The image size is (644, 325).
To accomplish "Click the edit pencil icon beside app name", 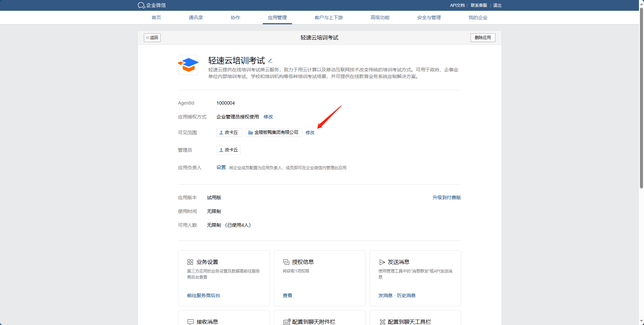I will click(270, 61).
